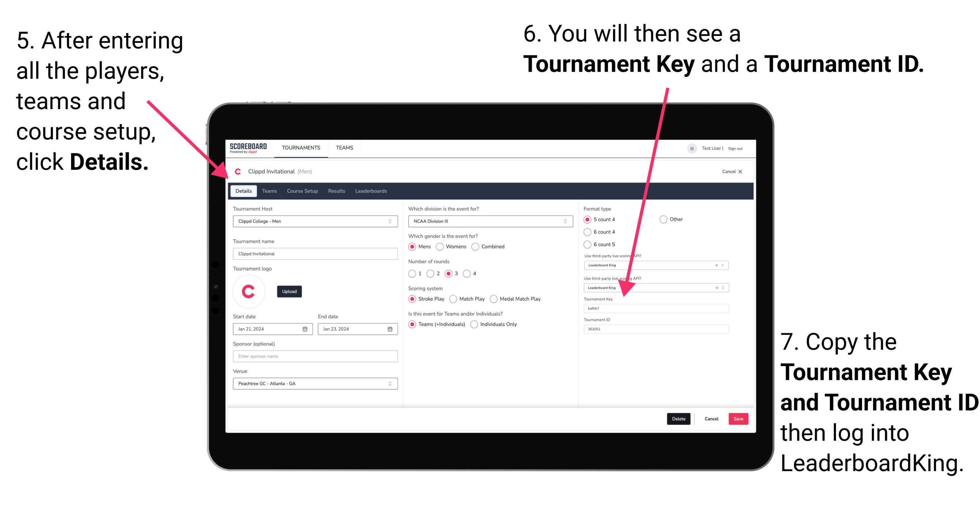This screenshot has width=980, height=527.
Task: Expand Venue dropdown
Action: (390, 383)
